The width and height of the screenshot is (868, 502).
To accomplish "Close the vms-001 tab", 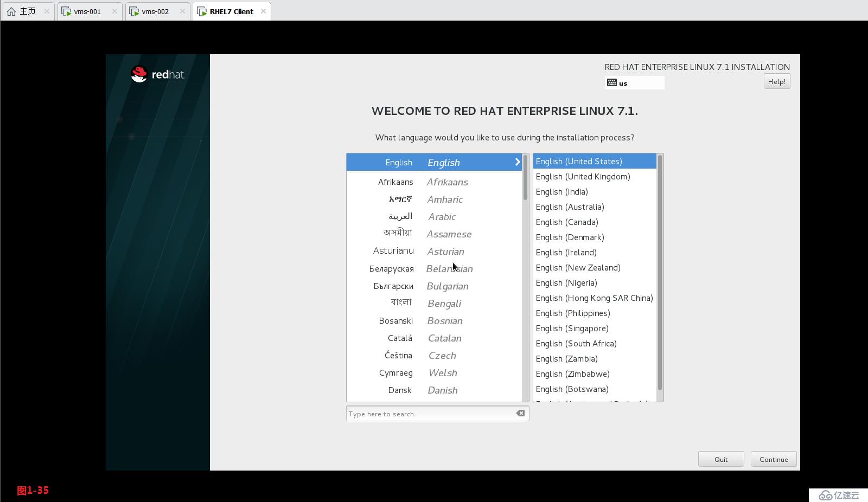I will (114, 11).
